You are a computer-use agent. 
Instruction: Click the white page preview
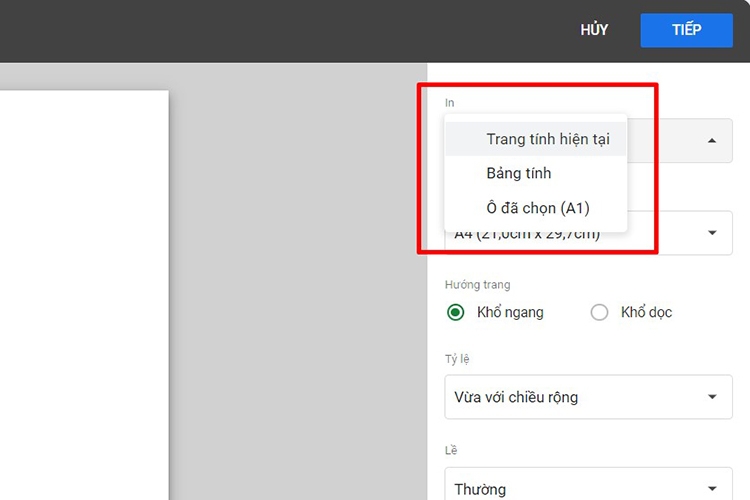[x=84, y=295]
